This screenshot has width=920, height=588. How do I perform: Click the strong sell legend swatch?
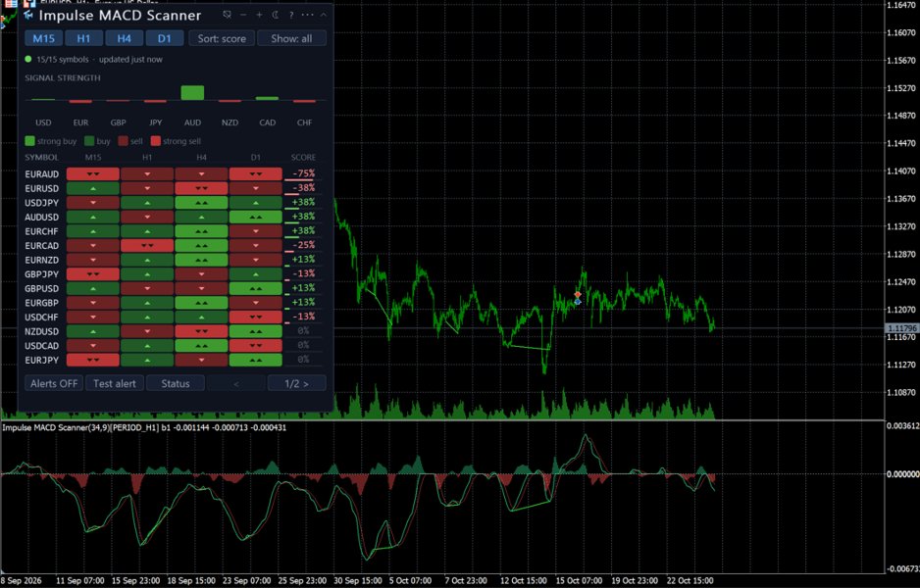(x=156, y=141)
